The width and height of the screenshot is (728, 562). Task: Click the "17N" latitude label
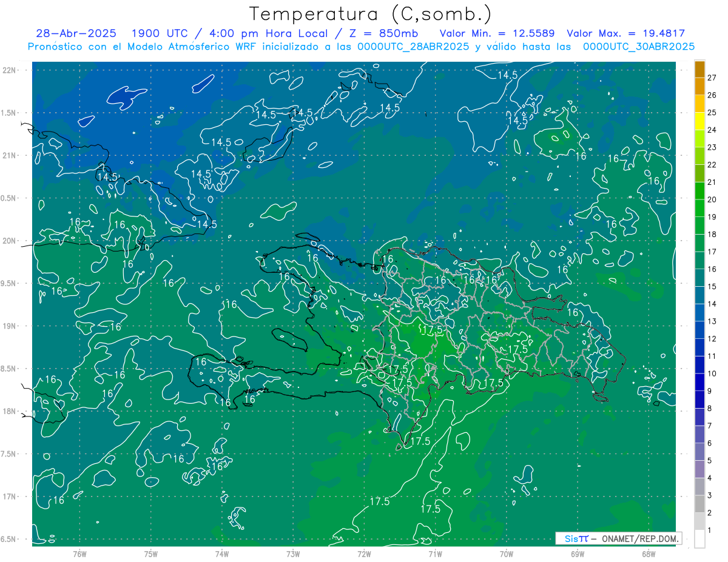[9, 497]
